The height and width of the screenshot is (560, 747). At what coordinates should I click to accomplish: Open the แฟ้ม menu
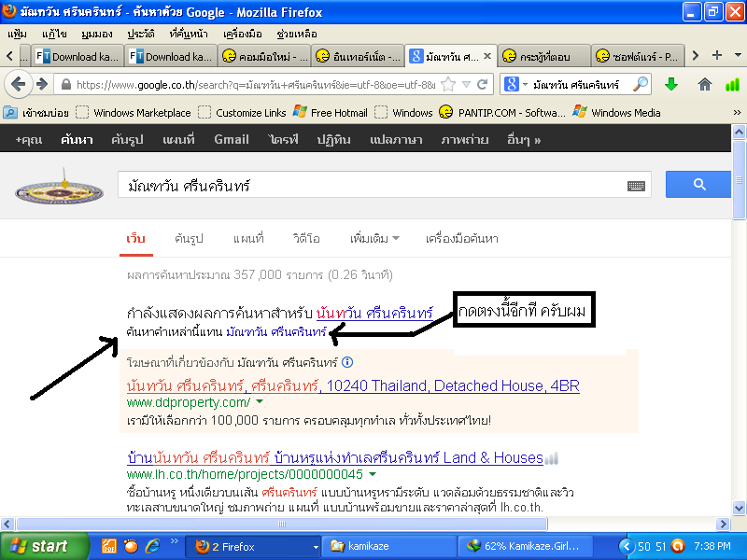[x=18, y=34]
